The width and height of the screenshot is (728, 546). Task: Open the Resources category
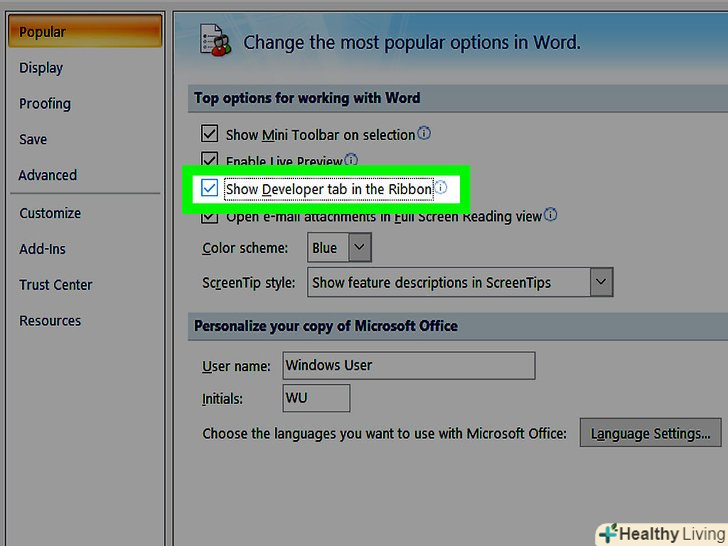[50, 320]
